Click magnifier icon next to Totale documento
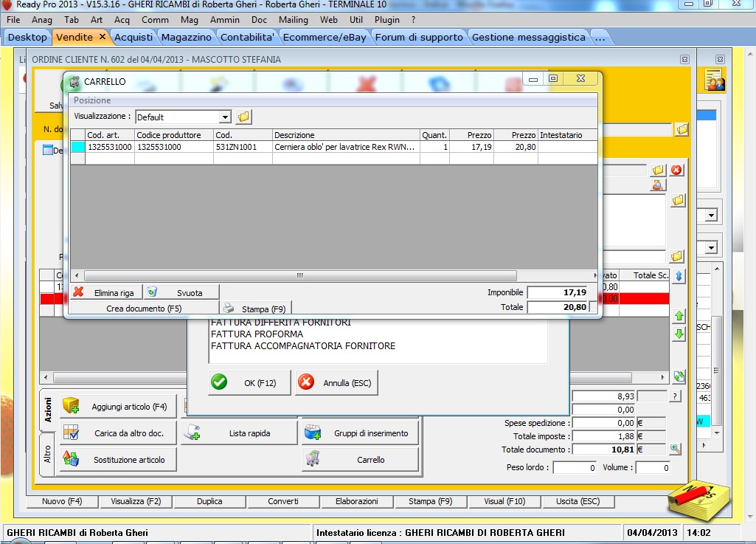 pyautogui.click(x=675, y=449)
